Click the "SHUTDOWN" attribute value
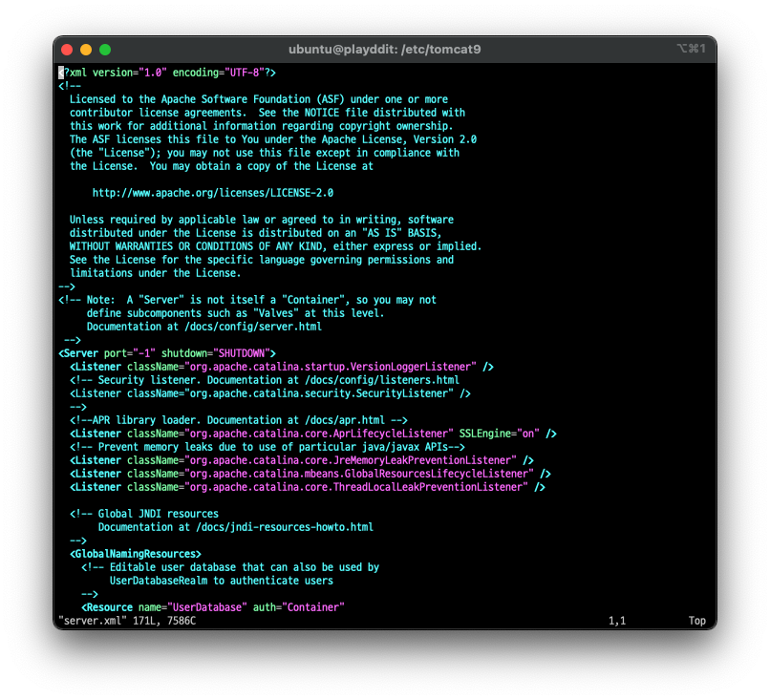The height and width of the screenshot is (700, 770). coord(242,353)
